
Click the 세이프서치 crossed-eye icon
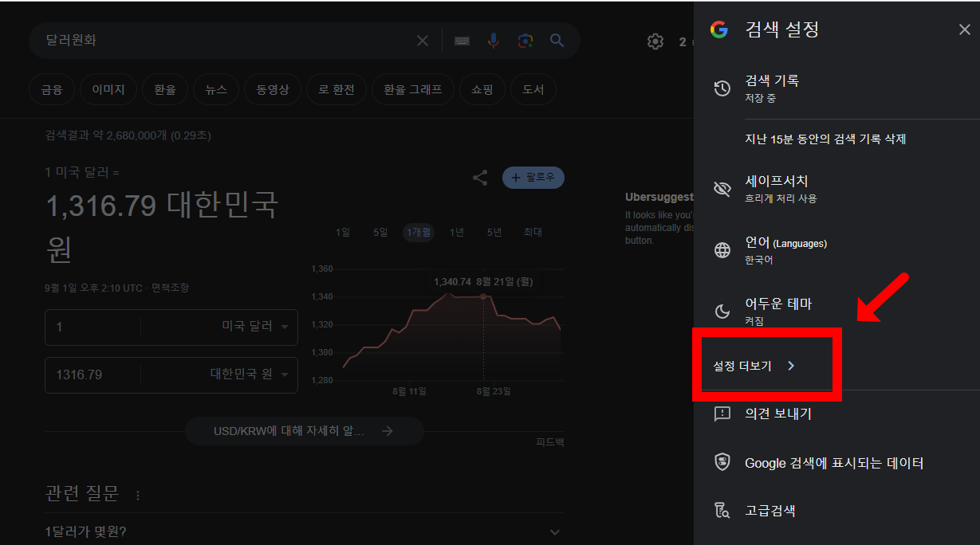722,189
